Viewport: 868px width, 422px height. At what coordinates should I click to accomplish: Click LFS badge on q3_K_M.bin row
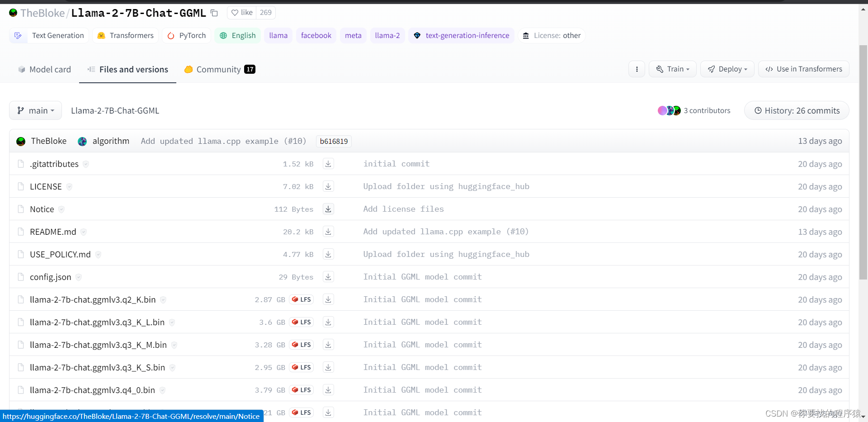pos(302,345)
